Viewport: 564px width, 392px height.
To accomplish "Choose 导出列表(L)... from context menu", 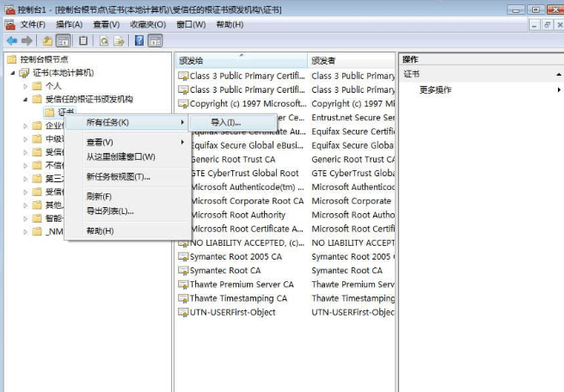I will pos(110,211).
